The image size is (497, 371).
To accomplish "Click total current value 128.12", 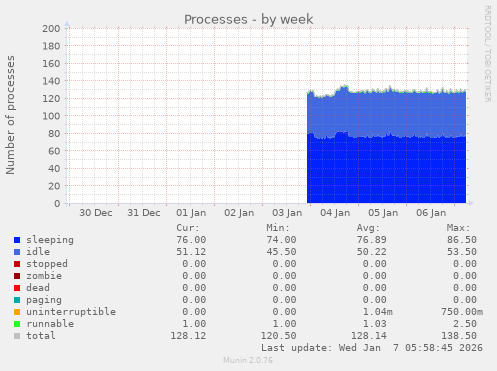I will tap(188, 336).
